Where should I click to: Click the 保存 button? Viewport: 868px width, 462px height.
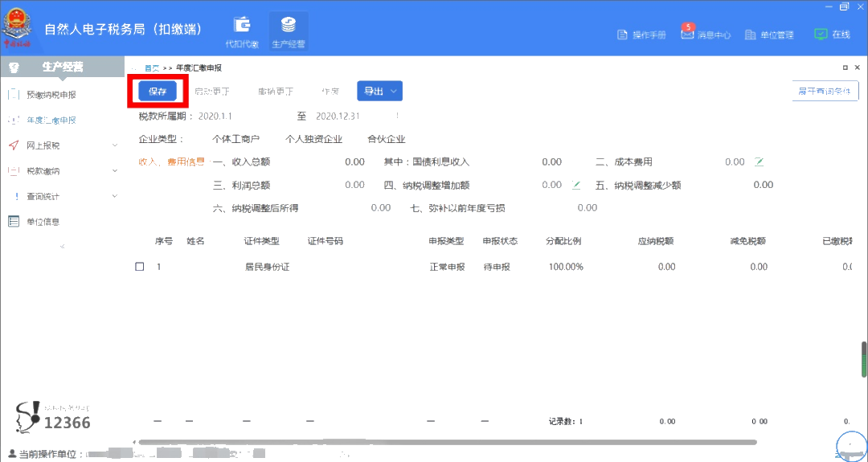pos(158,92)
